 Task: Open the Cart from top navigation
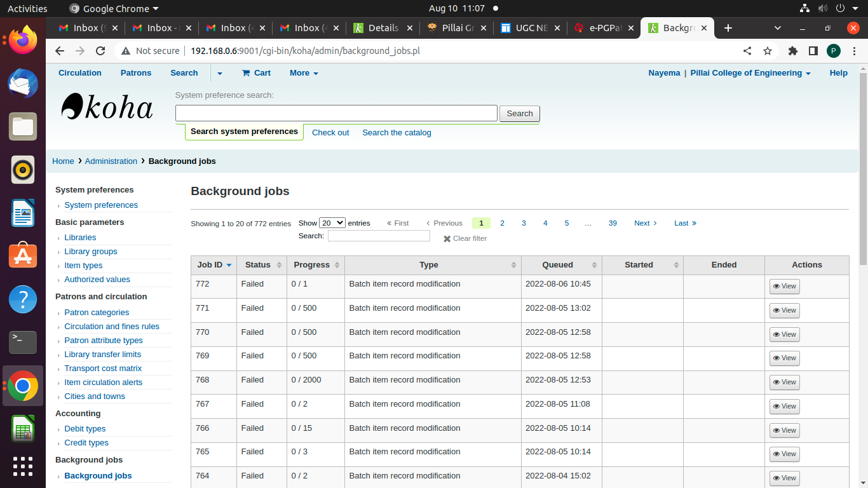point(256,73)
